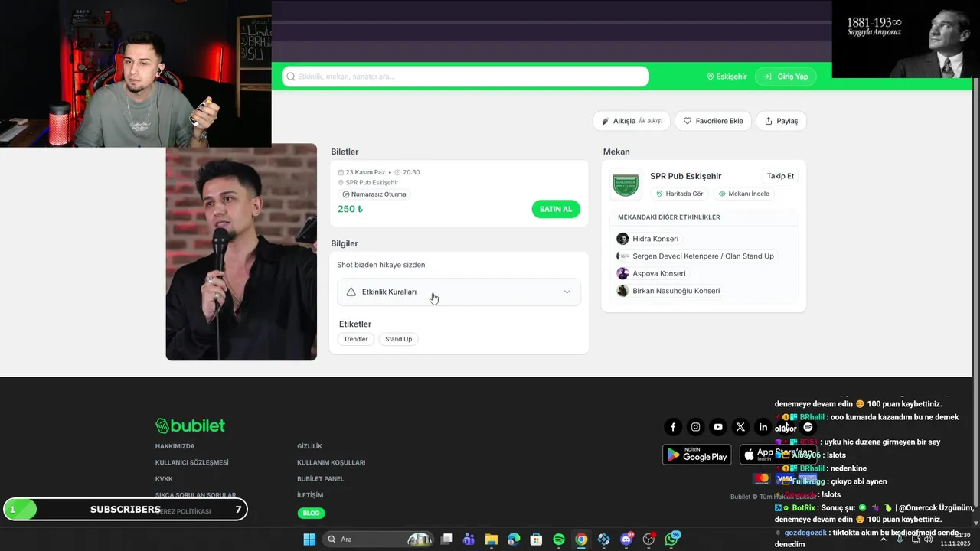Click the Mekanı İncele button
This screenshot has width=980, height=551.
(x=743, y=194)
